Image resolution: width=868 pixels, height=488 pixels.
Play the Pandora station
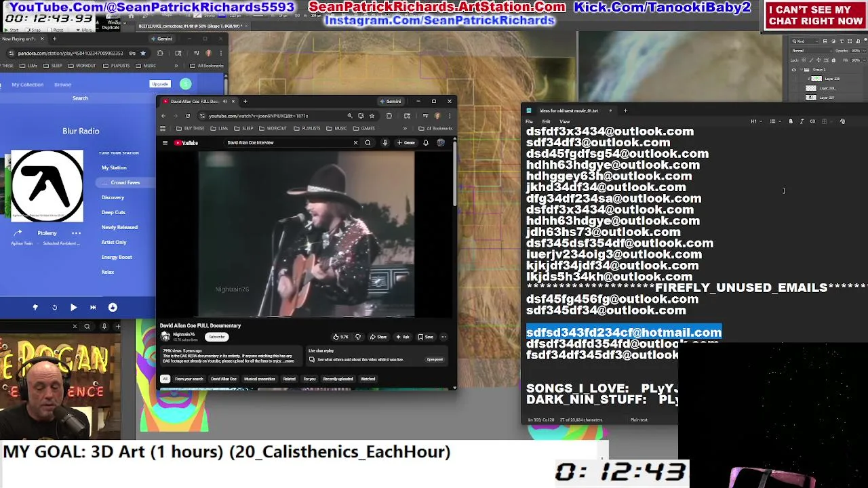click(73, 307)
